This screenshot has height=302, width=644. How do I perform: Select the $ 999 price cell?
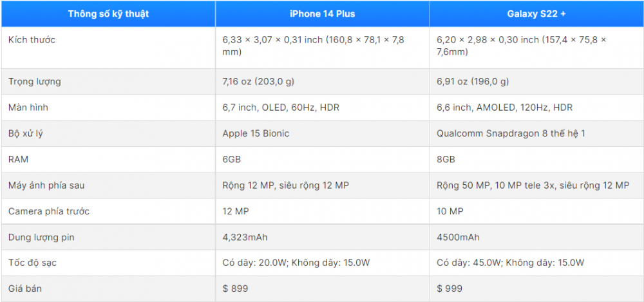coord(450,288)
